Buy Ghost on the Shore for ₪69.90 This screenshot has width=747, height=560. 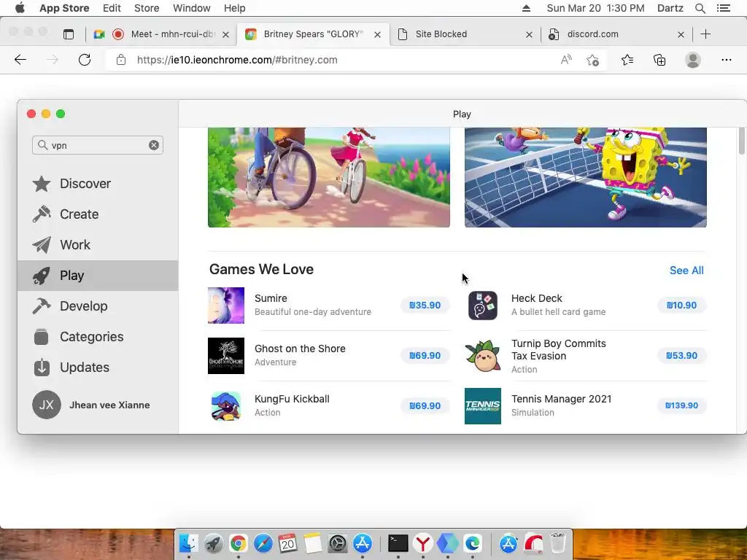pos(425,356)
